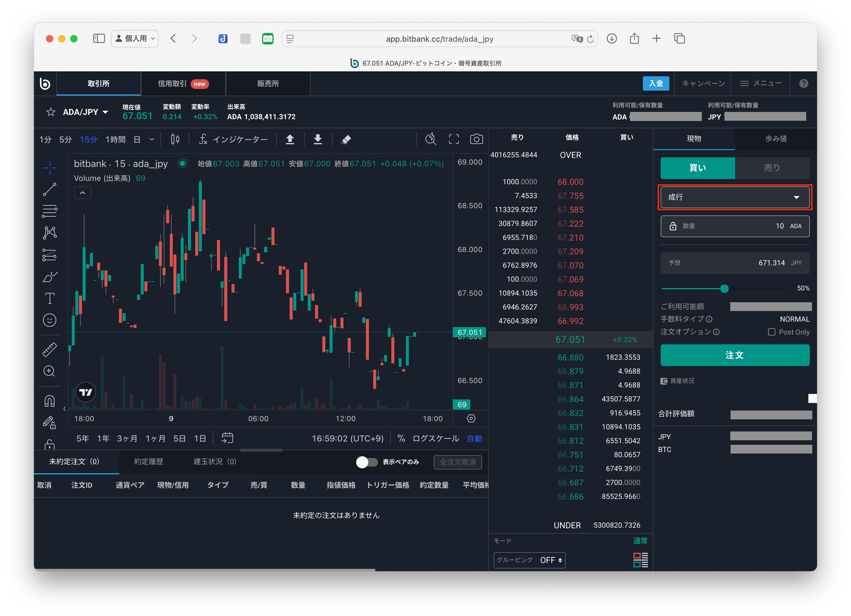Viewport: 851px width, 616px height.
Task: Toggle ログスケール on the chart
Action: [435, 438]
